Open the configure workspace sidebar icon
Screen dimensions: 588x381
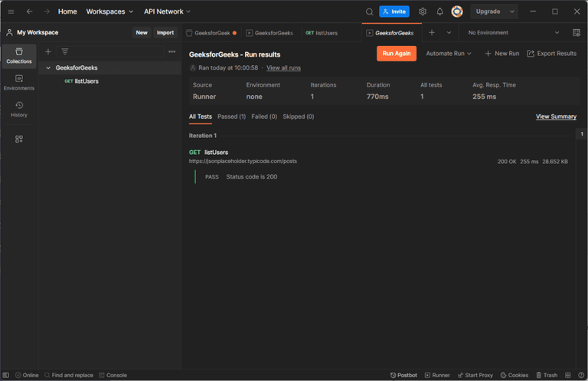19,139
